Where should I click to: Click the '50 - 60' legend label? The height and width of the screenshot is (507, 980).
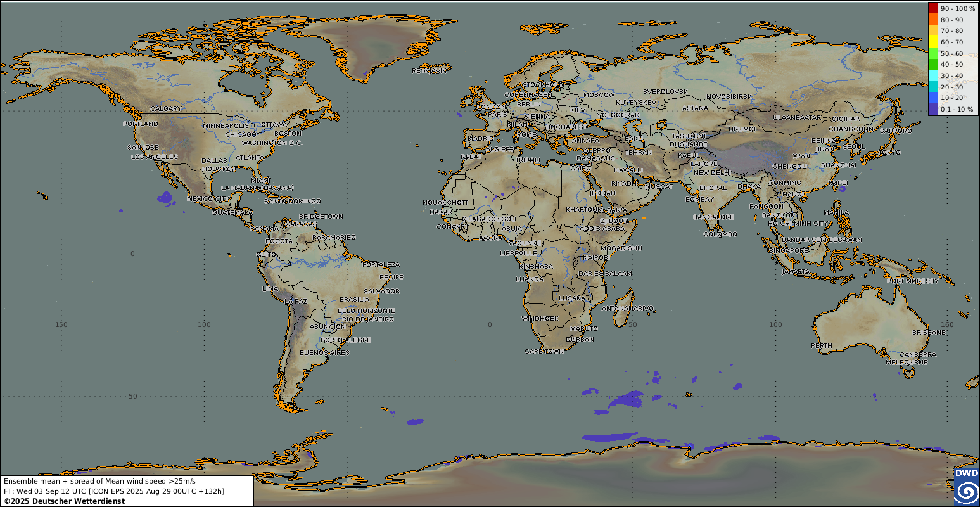pos(952,53)
